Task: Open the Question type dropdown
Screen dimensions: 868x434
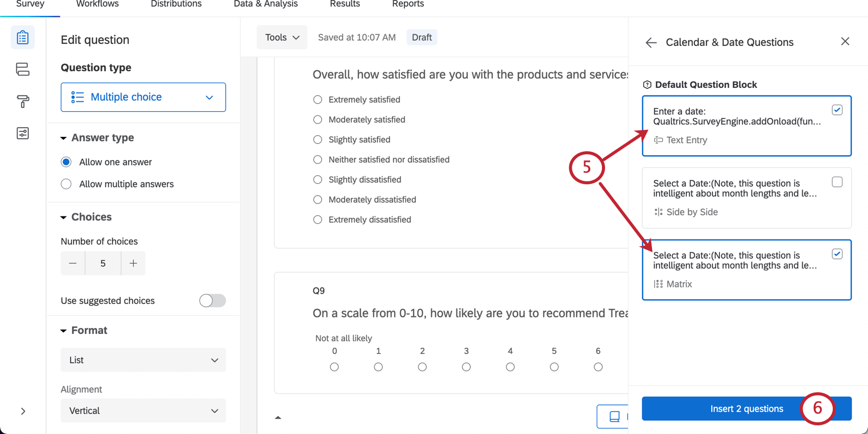Action: [x=143, y=97]
